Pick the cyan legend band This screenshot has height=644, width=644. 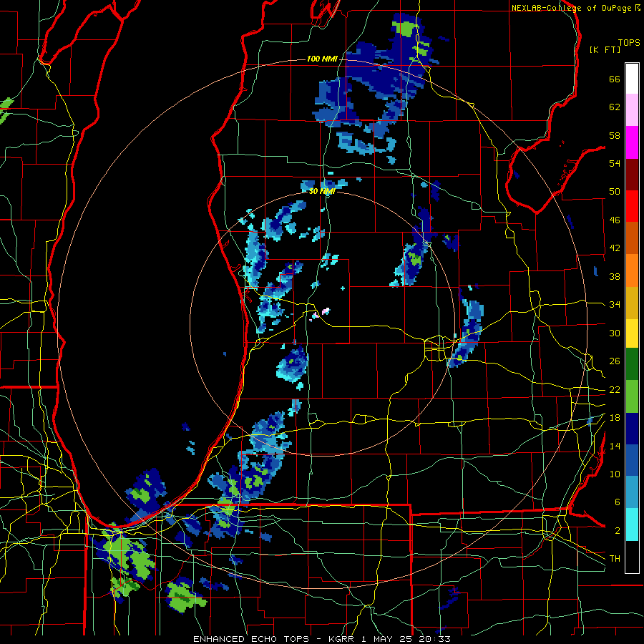[x=632, y=524]
